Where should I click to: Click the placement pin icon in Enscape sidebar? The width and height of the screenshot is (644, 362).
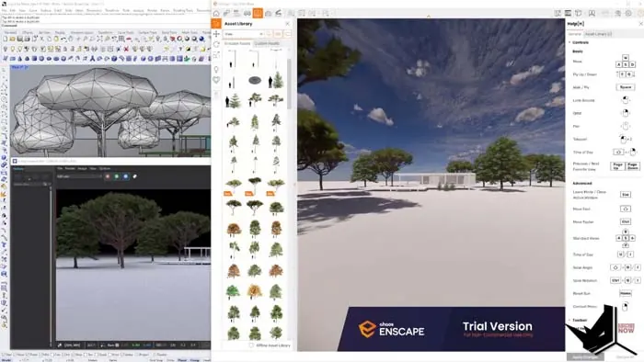pyautogui.click(x=216, y=70)
